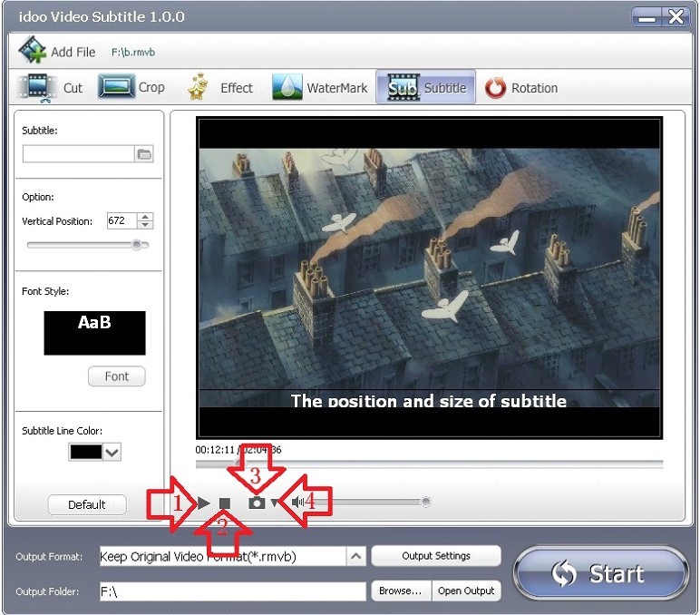This screenshot has width=700, height=615.
Task: Open the Cut tab
Action: (x=51, y=88)
